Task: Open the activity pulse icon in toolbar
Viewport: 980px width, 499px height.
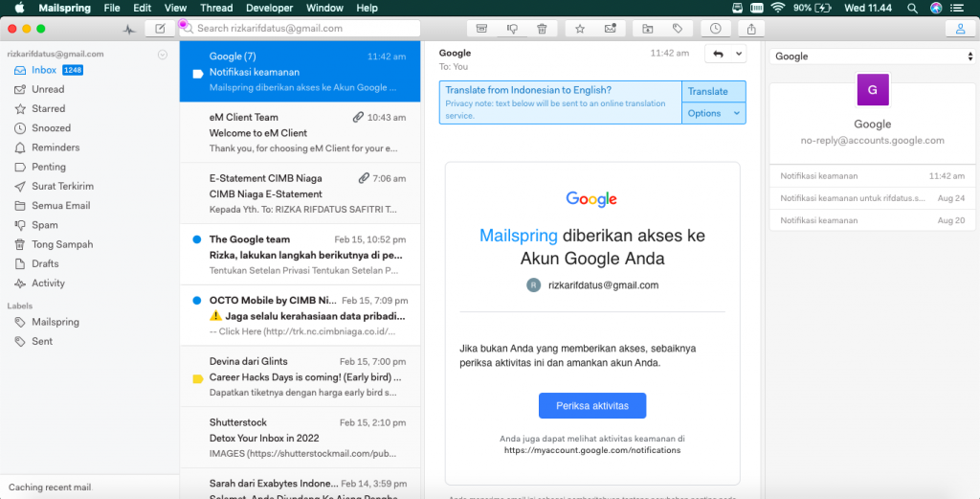Action: tap(130, 29)
